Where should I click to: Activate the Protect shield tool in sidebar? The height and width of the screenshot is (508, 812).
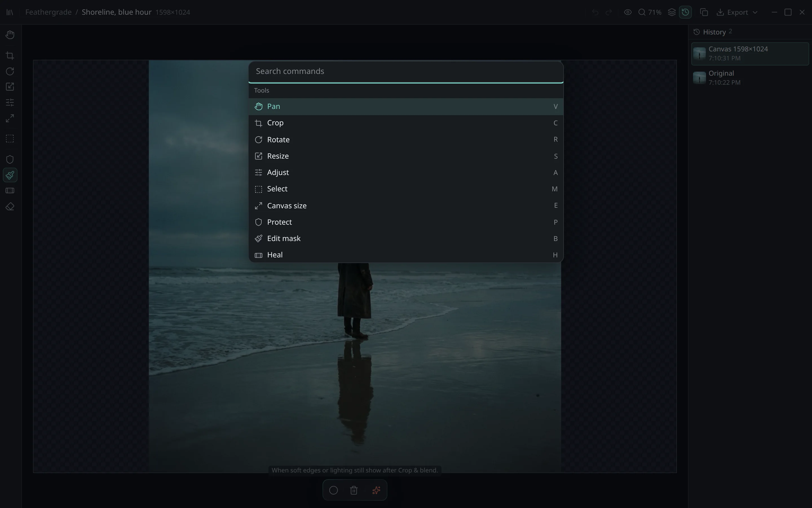click(10, 159)
